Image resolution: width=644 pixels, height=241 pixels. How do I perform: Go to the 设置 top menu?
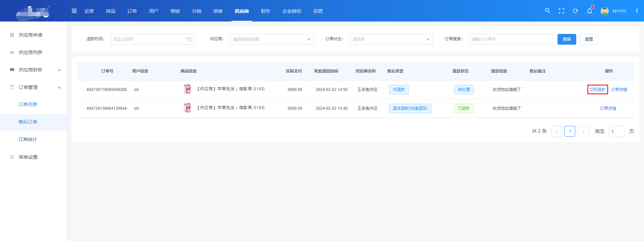click(318, 11)
